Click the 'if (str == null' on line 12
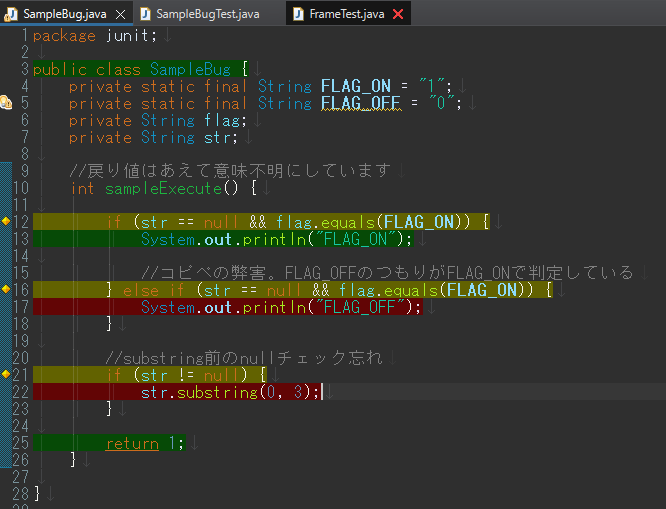Image resolution: width=666 pixels, height=509 pixels. (172, 222)
